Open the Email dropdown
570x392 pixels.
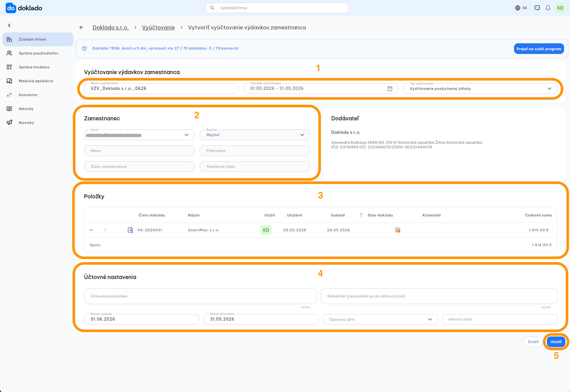[x=139, y=135]
